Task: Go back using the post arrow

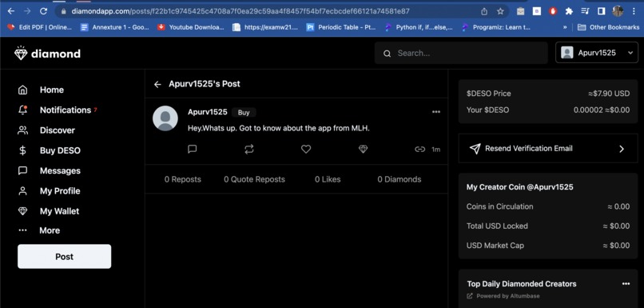Action: click(157, 84)
